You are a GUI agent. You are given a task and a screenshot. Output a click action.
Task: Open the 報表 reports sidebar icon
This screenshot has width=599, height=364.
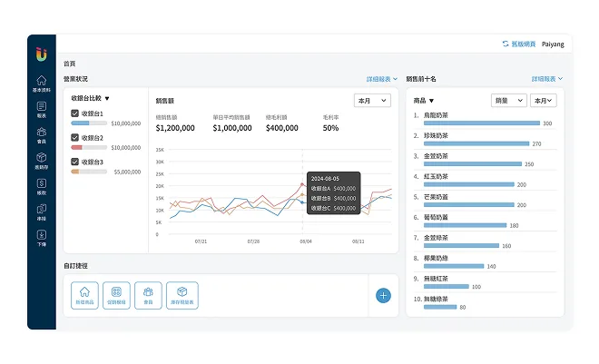click(x=42, y=109)
